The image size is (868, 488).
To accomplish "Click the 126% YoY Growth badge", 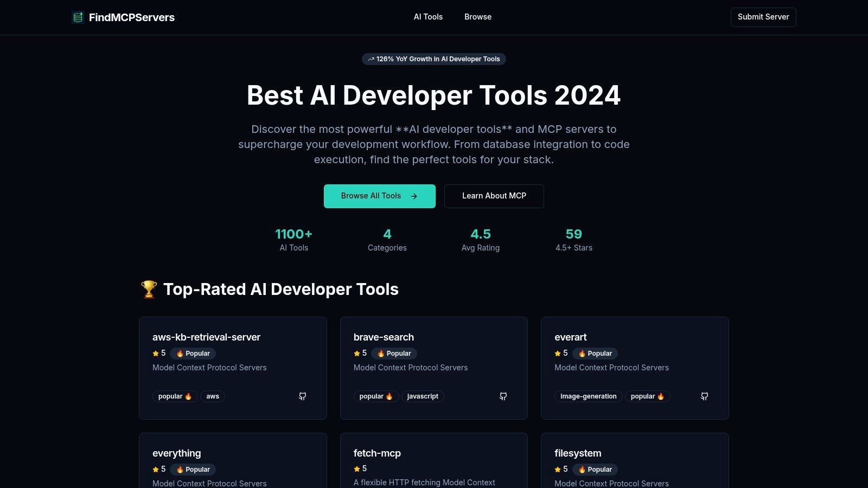I will coord(434,59).
